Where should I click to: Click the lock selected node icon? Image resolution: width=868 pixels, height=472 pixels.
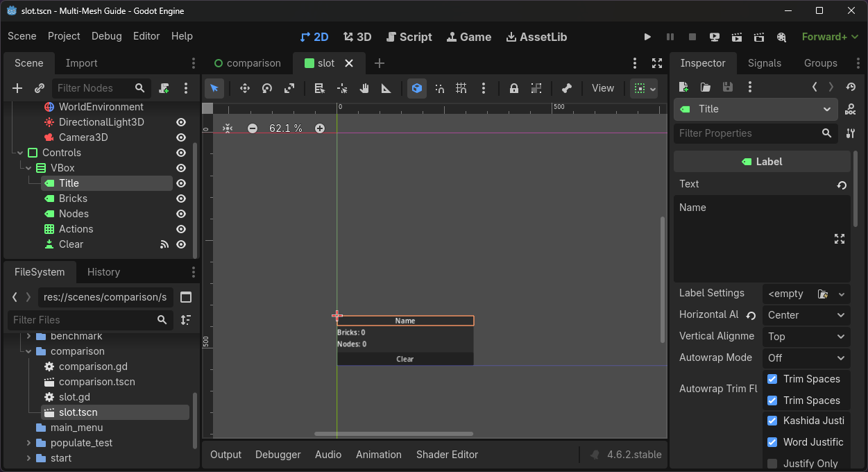514,88
